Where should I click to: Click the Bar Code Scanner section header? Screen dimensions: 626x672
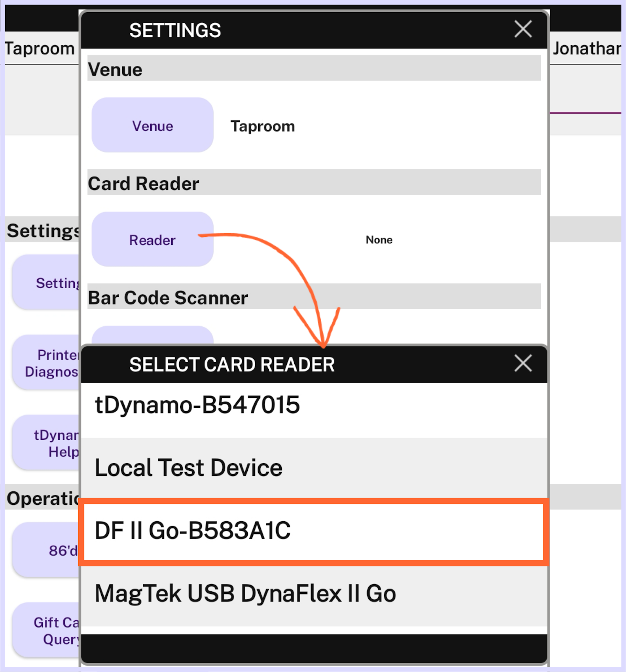314,297
